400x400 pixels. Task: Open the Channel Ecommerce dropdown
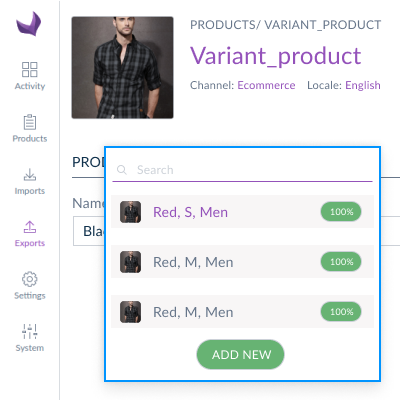[266, 85]
